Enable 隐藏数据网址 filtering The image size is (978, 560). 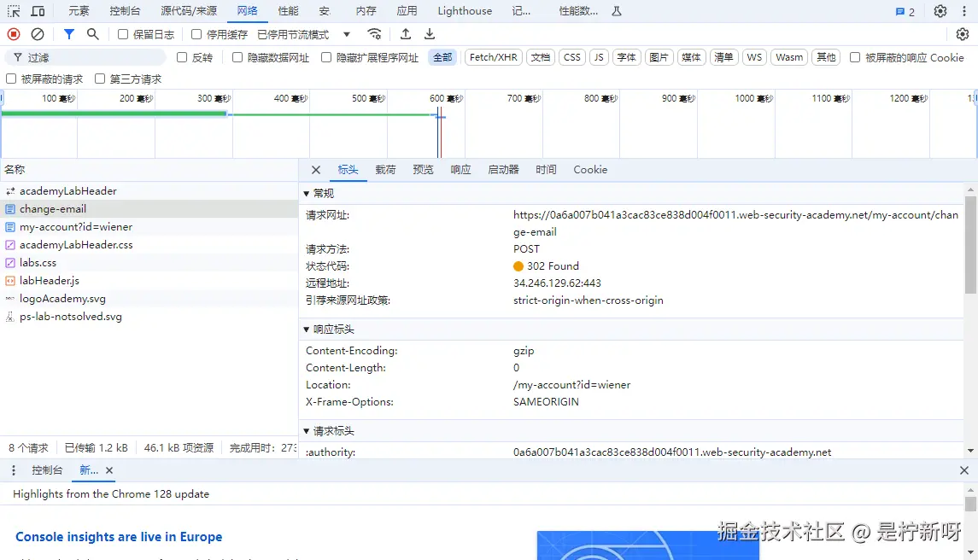(237, 56)
